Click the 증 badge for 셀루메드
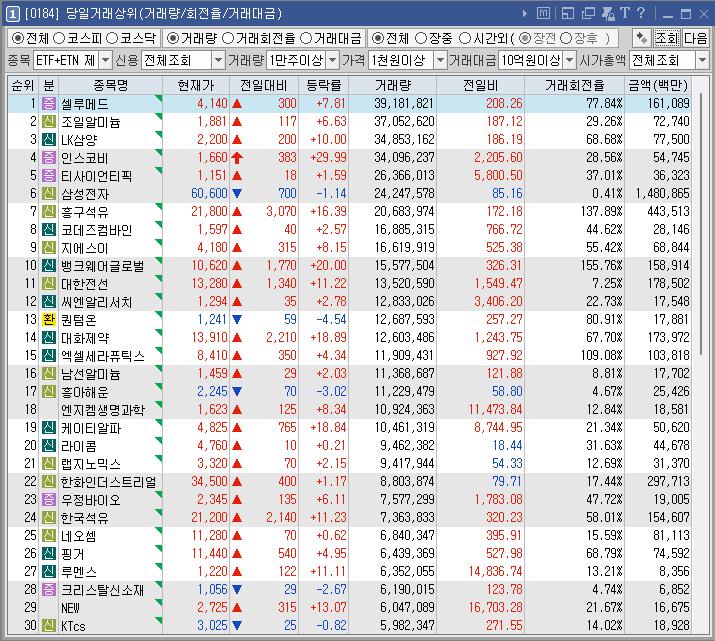 [49, 103]
